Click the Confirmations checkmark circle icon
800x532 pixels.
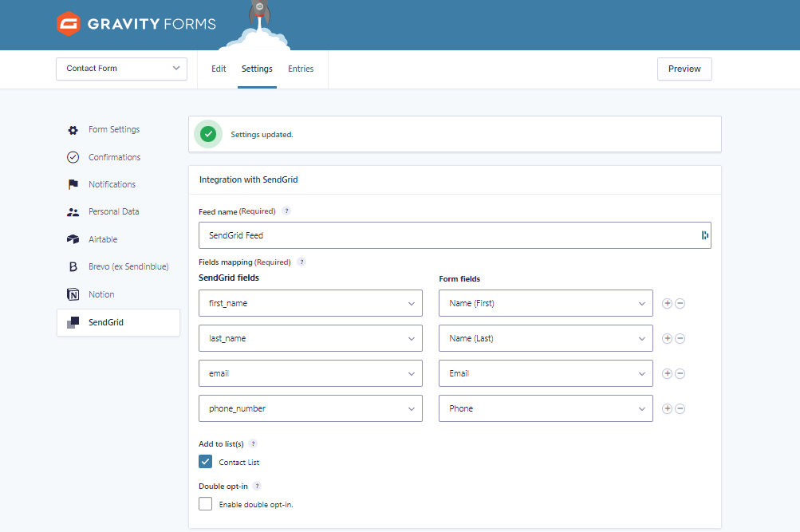pyautogui.click(x=73, y=157)
